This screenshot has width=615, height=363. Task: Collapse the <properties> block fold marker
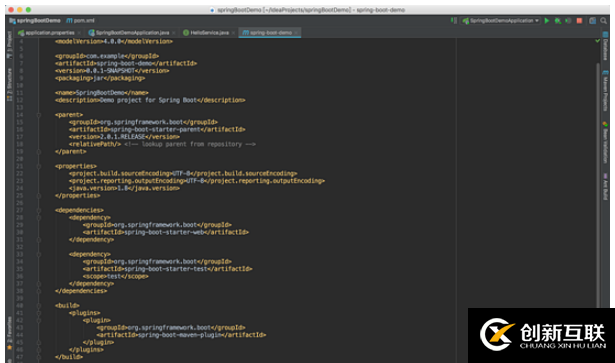pos(39,166)
